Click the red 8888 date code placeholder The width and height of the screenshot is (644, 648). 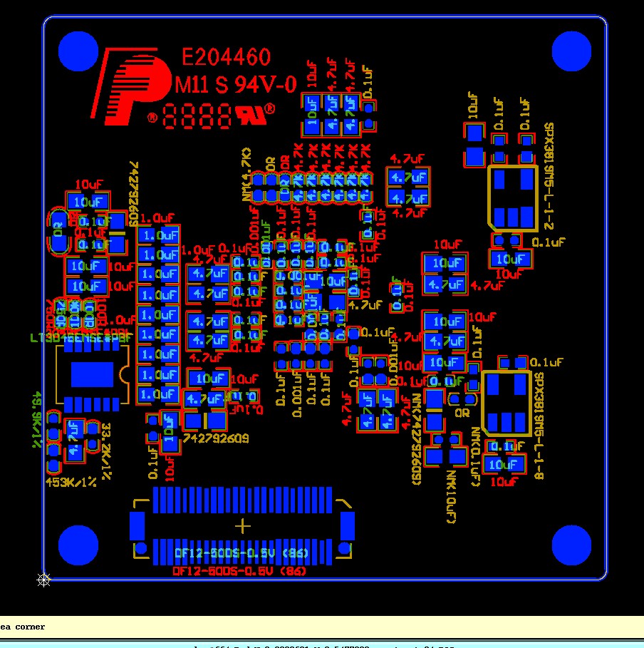click(197, 116)
